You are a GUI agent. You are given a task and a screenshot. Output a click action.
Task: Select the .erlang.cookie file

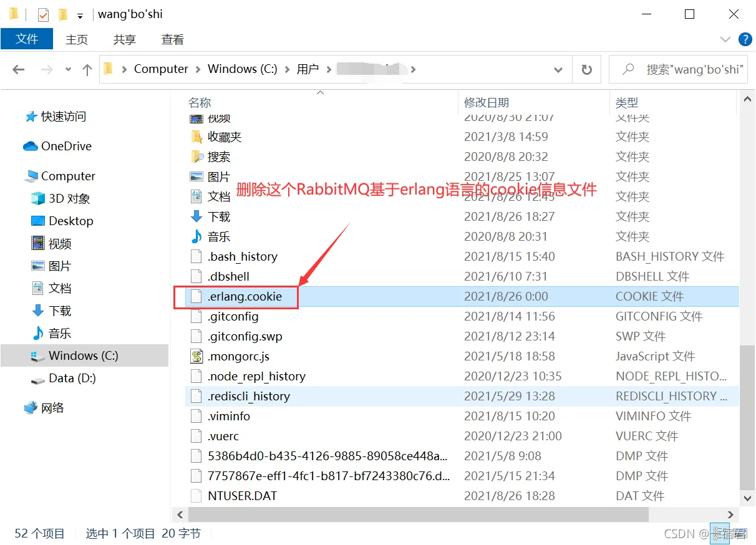click(245, 297)
